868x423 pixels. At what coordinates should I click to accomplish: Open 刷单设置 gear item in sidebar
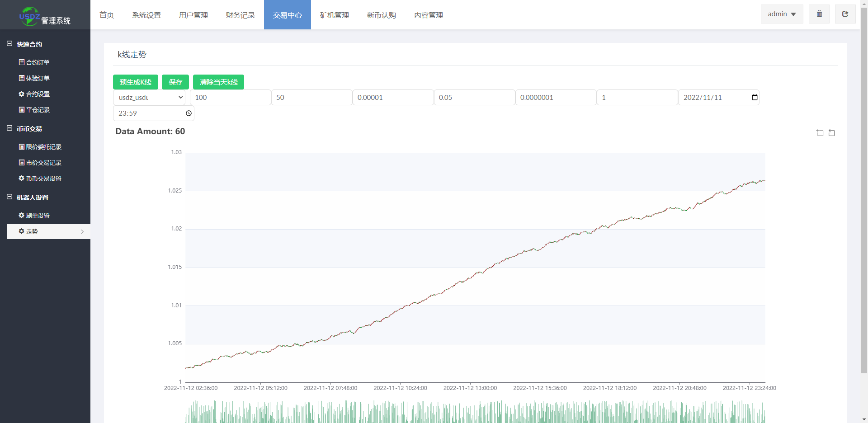[34, 216]
